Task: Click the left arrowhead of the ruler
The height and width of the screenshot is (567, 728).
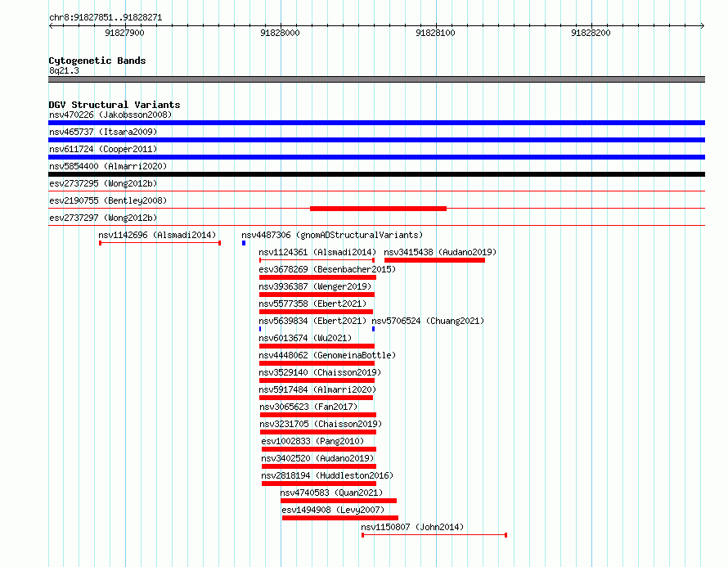Action: 51,25
